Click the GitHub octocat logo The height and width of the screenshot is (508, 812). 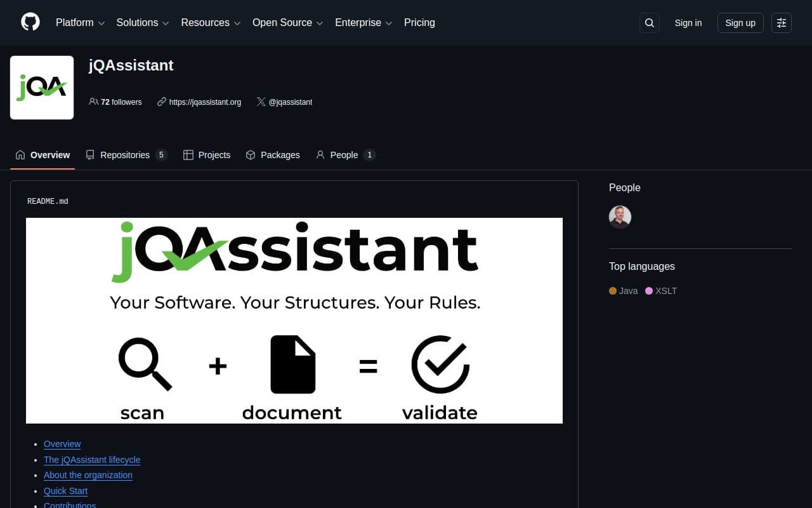tap(30, 22)
